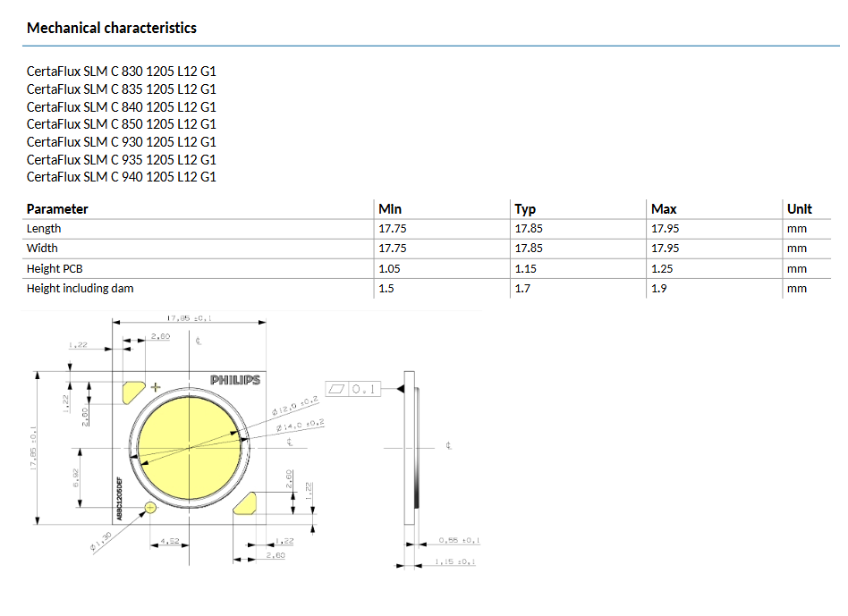Click the yellow plus polarity marker
This screenshot has height=616, width=848.
pyautogui.click(x=156, y=387)
